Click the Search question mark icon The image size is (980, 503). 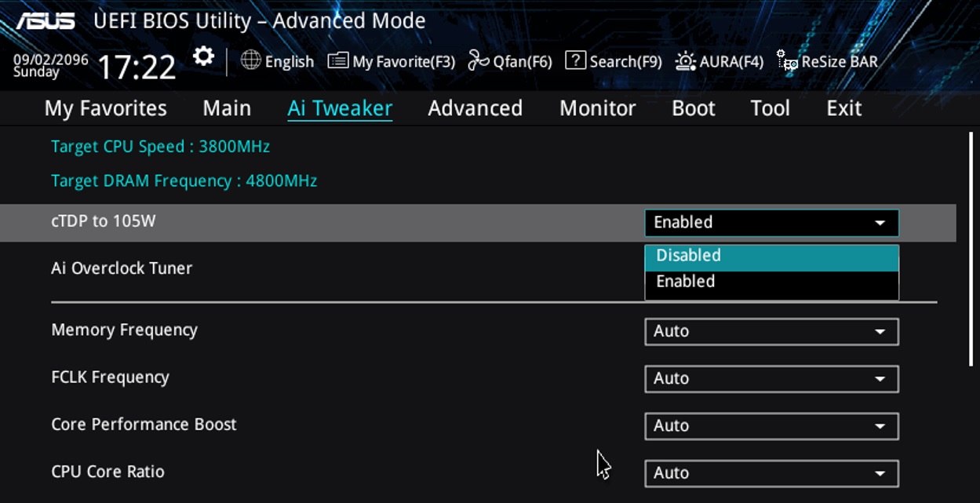pyautogui.click(x=575, y=60)
